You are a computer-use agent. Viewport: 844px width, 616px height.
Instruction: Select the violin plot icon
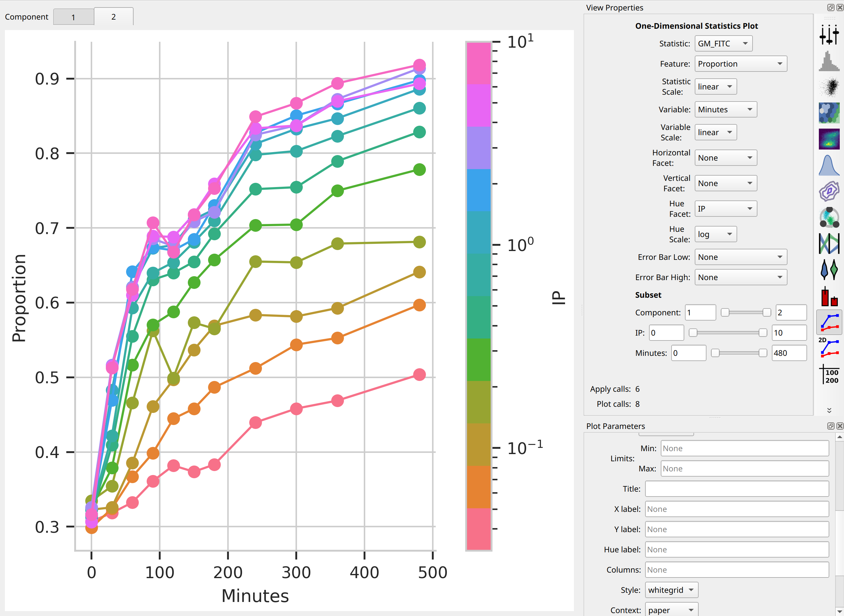[829, 269]
